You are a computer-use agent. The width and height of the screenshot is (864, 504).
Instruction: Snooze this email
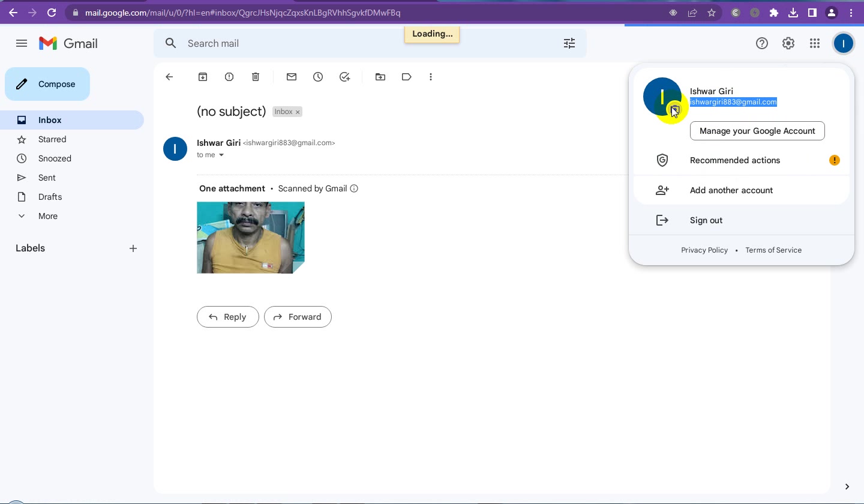click(x=318, y=77)
